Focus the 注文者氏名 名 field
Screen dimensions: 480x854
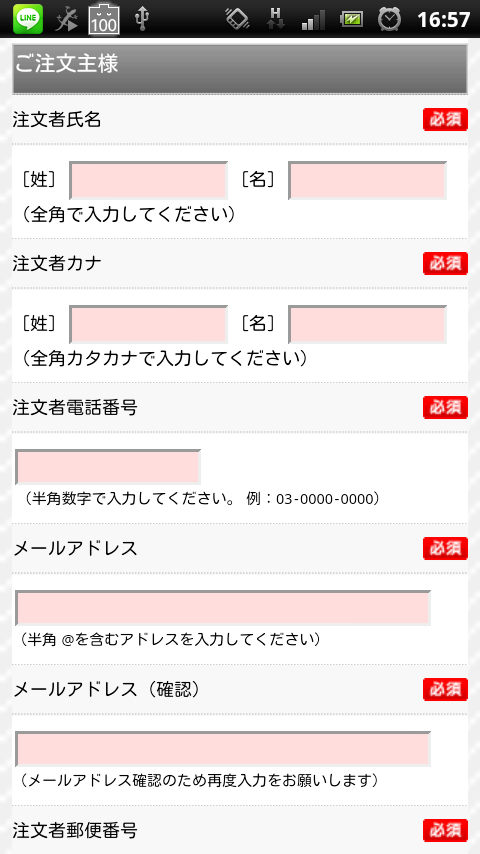click(367, 180)
